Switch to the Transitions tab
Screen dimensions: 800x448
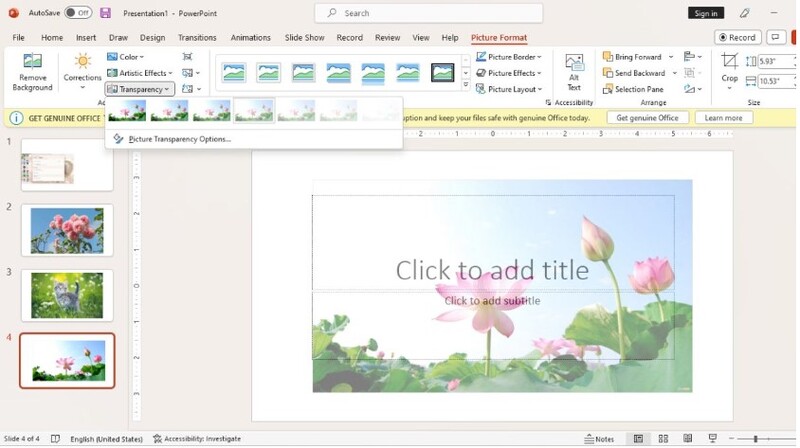197,38
